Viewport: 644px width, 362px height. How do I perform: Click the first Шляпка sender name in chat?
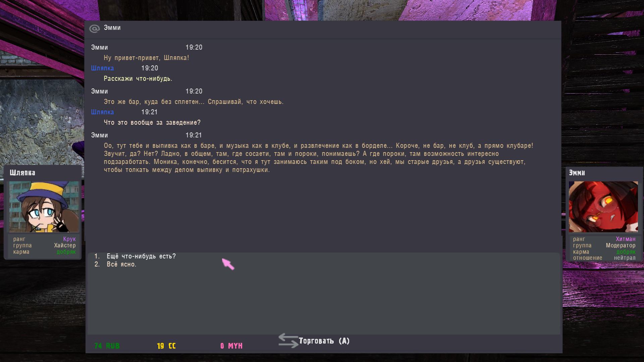102,68
